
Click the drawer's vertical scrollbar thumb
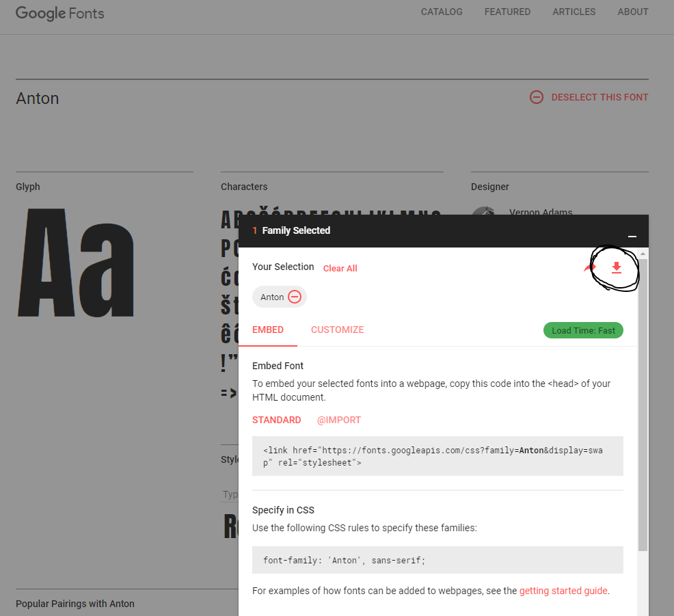[x=643, y=404]
